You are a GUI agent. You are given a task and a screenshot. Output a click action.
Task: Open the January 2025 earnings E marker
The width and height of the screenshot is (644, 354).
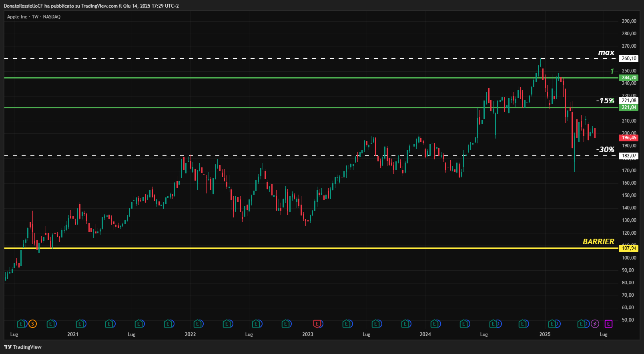(552, 324)
